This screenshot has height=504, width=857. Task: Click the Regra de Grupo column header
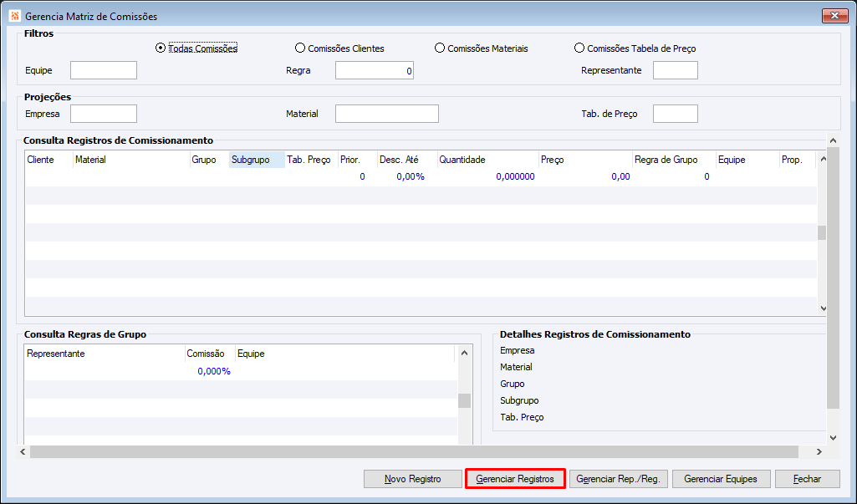click(674, 160)
